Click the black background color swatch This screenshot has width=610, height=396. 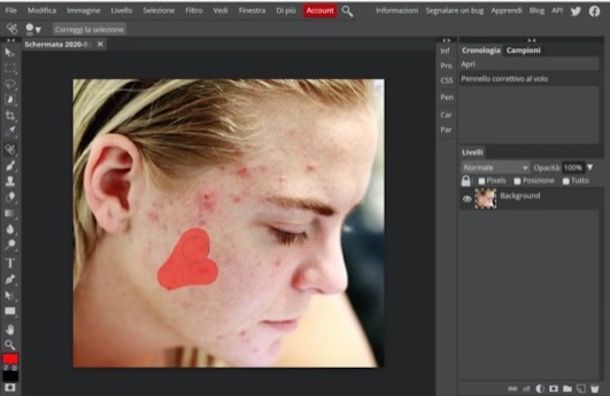pos(10,376)
